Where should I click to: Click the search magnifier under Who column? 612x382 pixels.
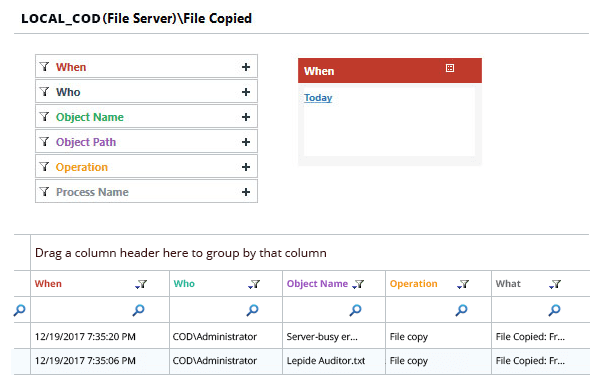(253, 310)
